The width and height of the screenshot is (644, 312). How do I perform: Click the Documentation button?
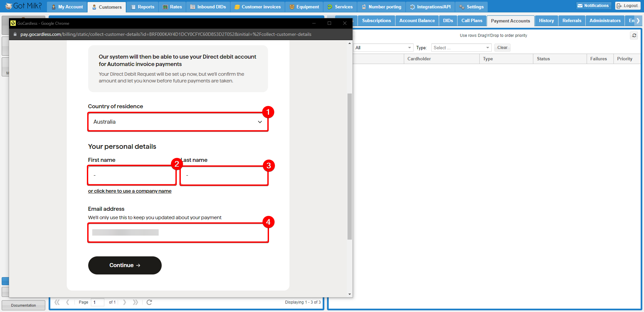(23, 306)
